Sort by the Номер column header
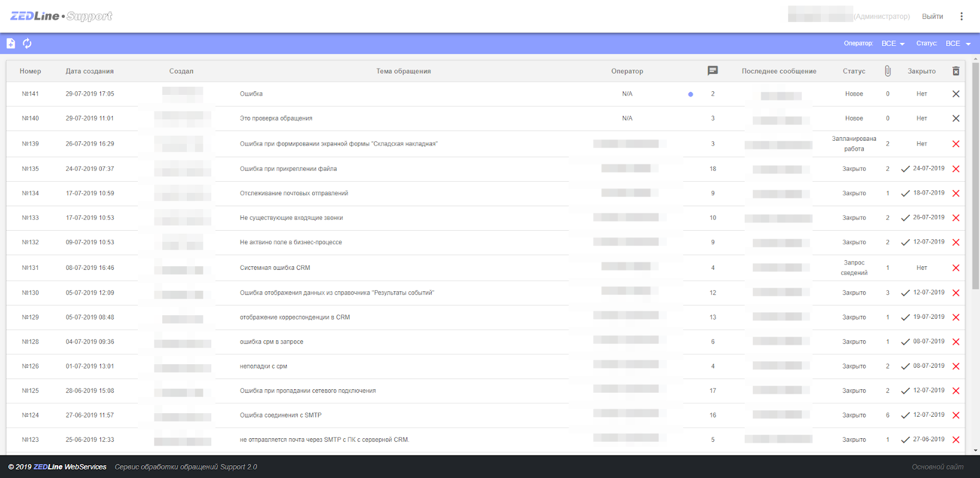Image resolution: width=980 pixels, height=478 pixels. pos(30,71)
